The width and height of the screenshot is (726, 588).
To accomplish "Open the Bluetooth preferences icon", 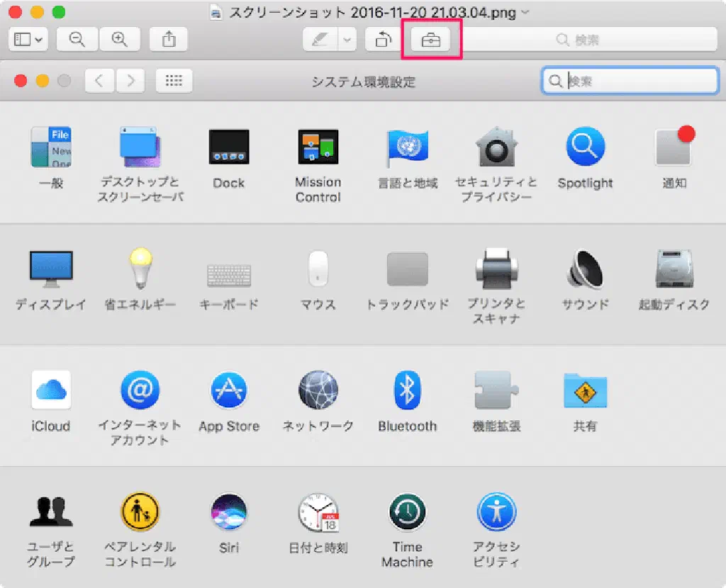I will click(407, 390).
